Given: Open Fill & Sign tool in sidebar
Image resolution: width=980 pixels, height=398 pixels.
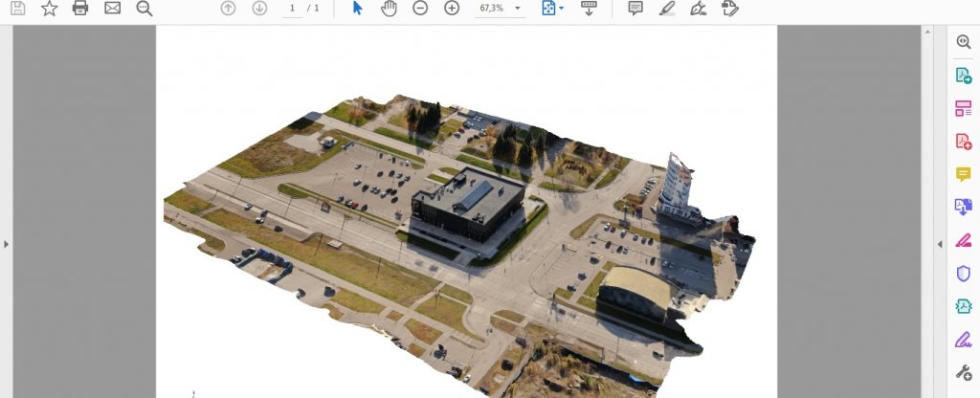Looking at the screenshot, I should tap(964, 340).
